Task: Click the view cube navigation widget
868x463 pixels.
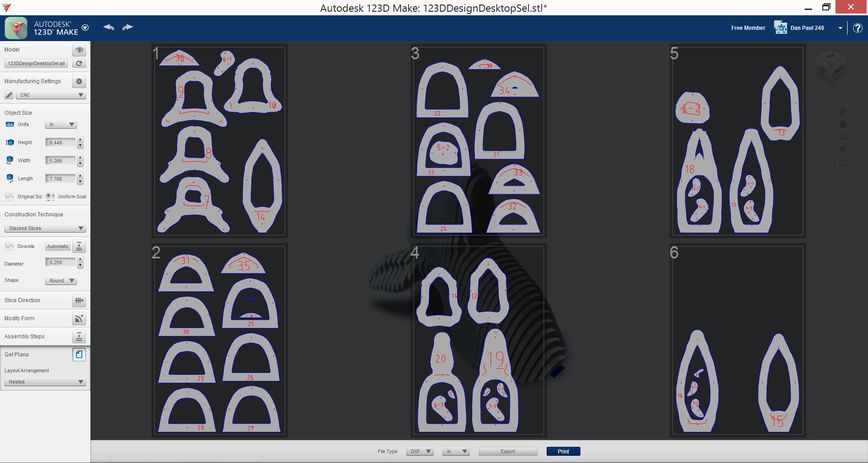Action: [x=830, y=67]
